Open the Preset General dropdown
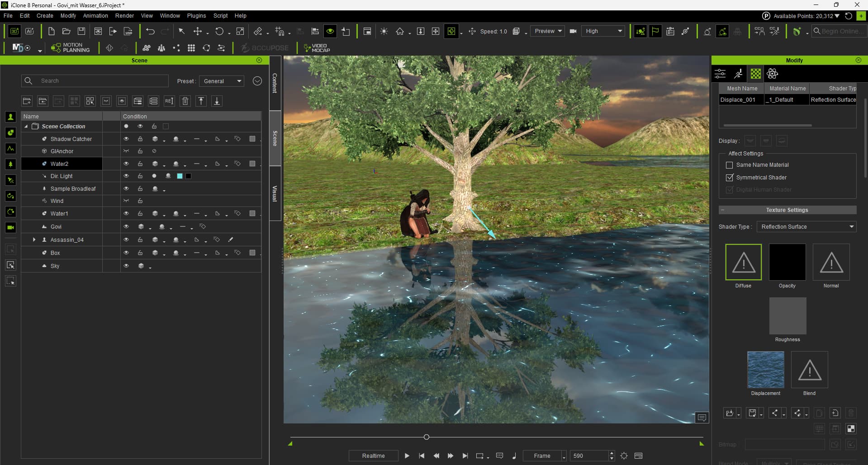 coord(222,81)
